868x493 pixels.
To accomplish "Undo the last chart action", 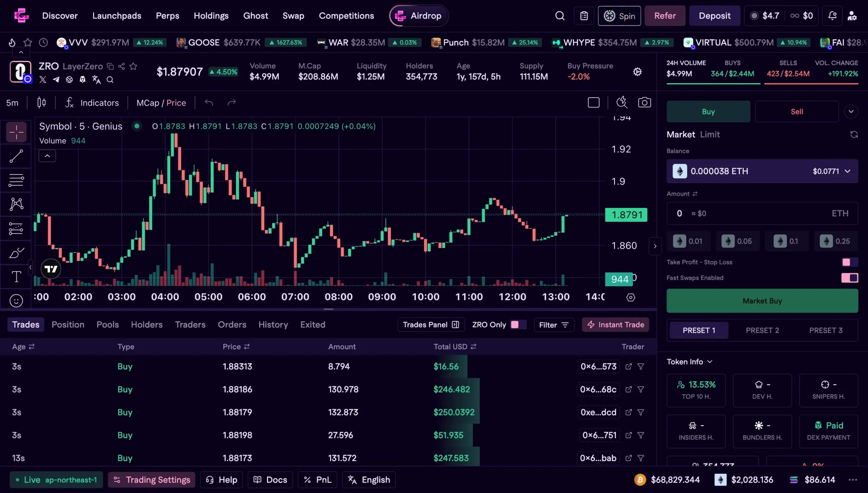I will 209,103.
